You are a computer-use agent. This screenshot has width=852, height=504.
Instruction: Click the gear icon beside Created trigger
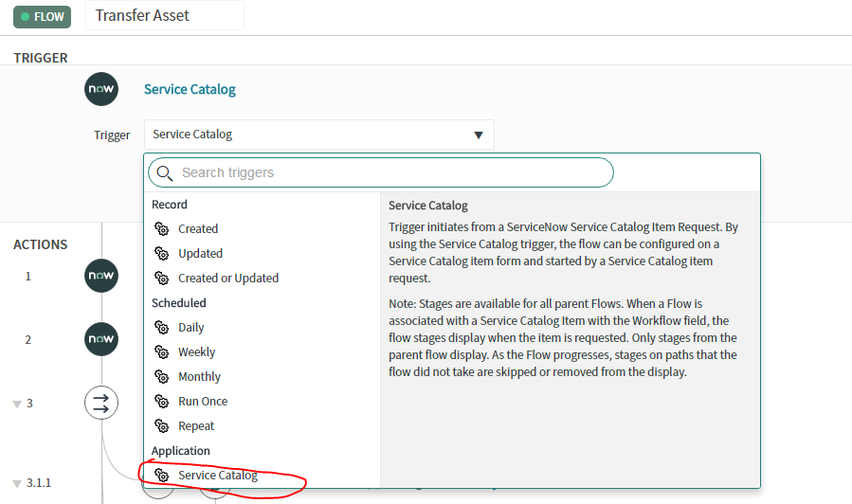tap(161, 228)
